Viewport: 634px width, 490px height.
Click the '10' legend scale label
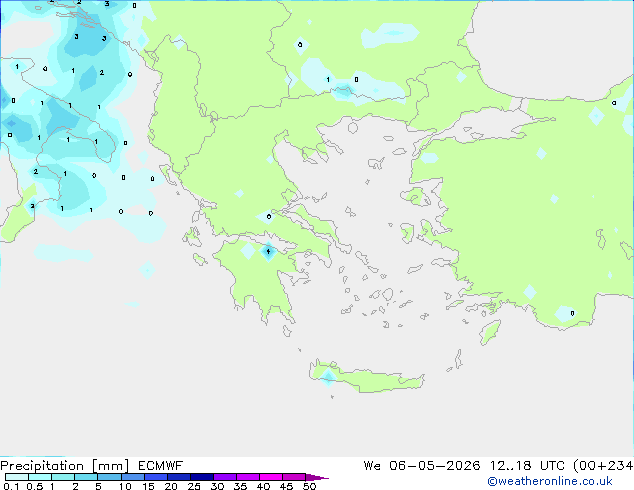coord(125,486)
